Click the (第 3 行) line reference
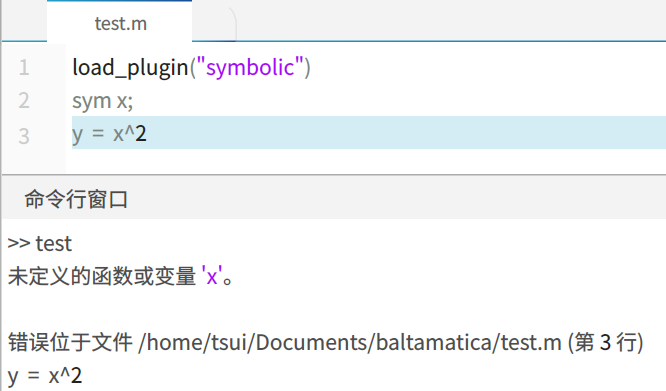 pos(606,342)
